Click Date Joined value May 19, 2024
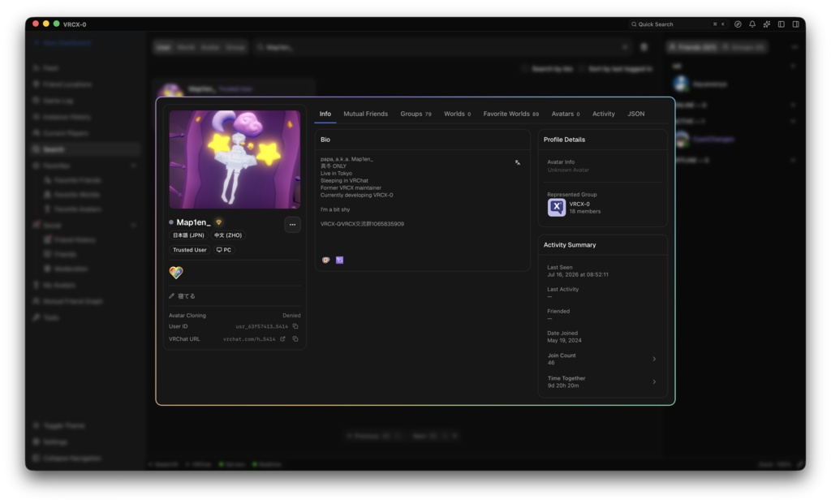 coord(564,341)
